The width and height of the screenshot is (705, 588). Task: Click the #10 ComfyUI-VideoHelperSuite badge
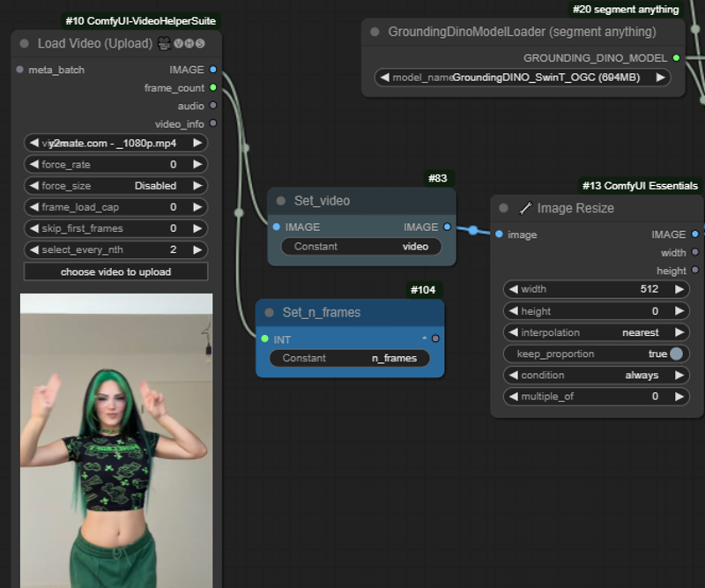pyautogui.click(x=141, y=21)
